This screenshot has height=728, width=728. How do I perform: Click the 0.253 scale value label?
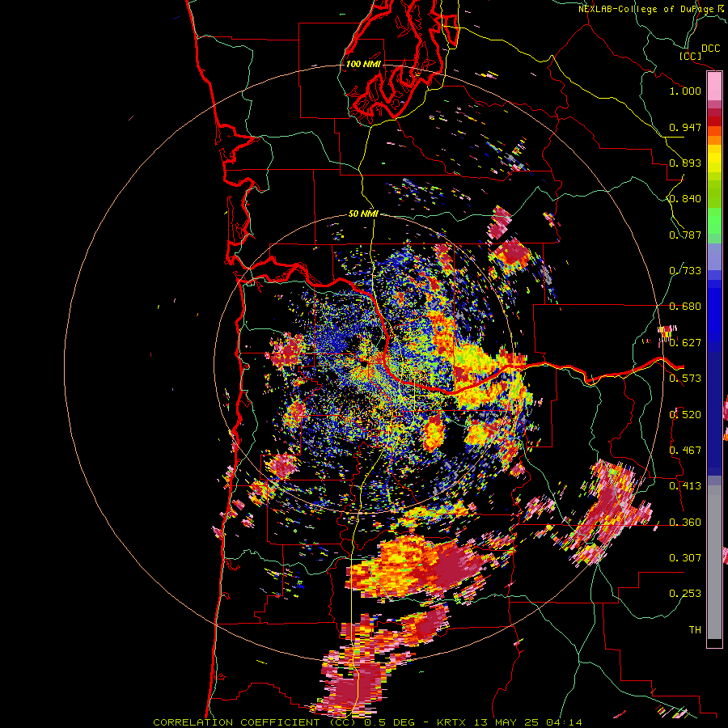685,594
